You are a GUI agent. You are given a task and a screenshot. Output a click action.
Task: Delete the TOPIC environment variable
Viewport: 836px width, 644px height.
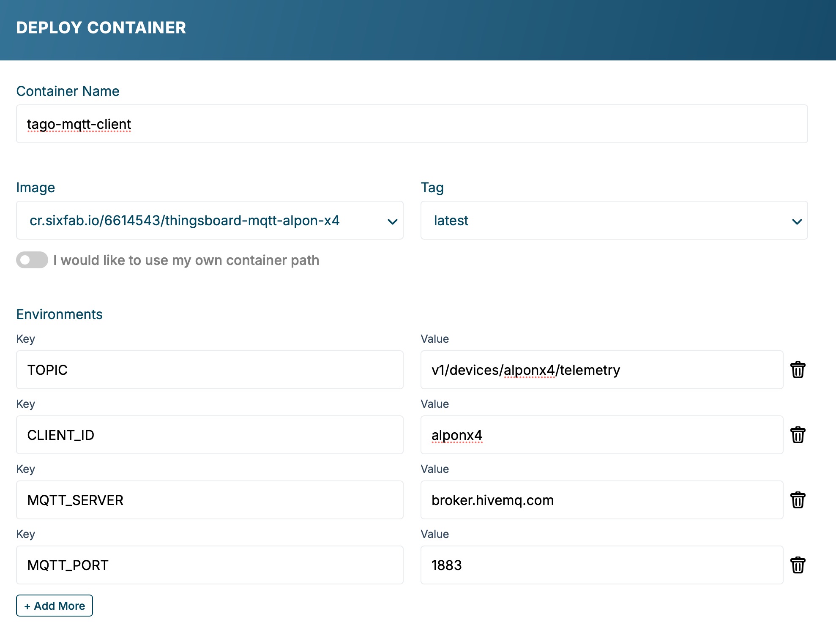point(798,370)
